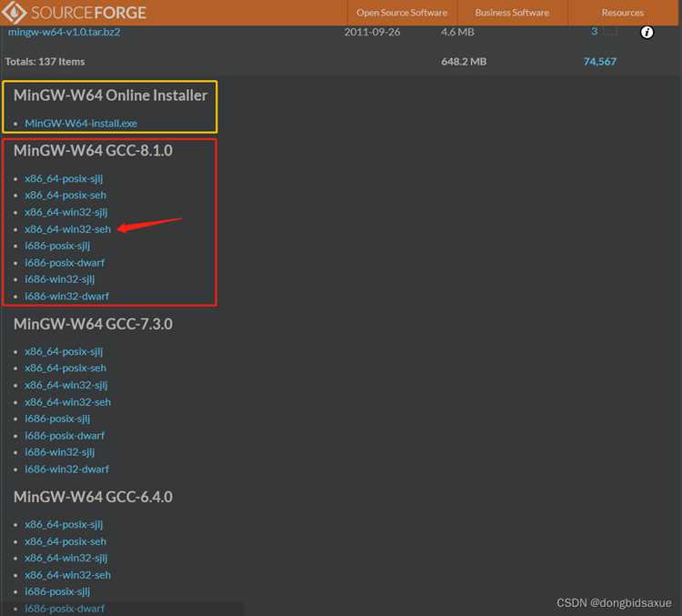Click the 2011-09-26 modified date
This screenshot has width=682, height=616.
(372, 32)
